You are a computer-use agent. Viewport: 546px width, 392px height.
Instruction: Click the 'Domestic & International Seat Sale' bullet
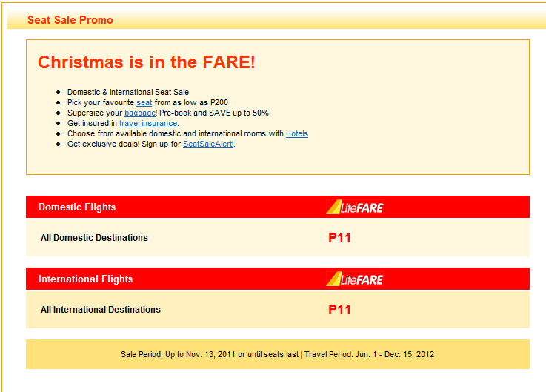tap(128, 92)
